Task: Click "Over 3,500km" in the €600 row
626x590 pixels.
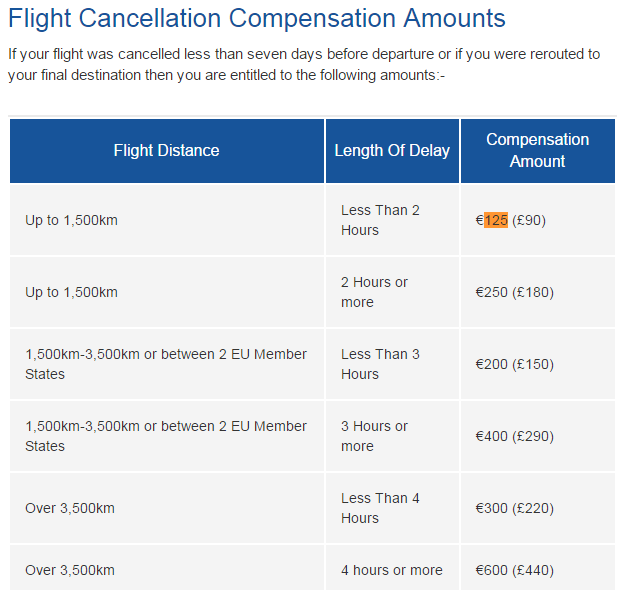Action: (x=70, y=570)
